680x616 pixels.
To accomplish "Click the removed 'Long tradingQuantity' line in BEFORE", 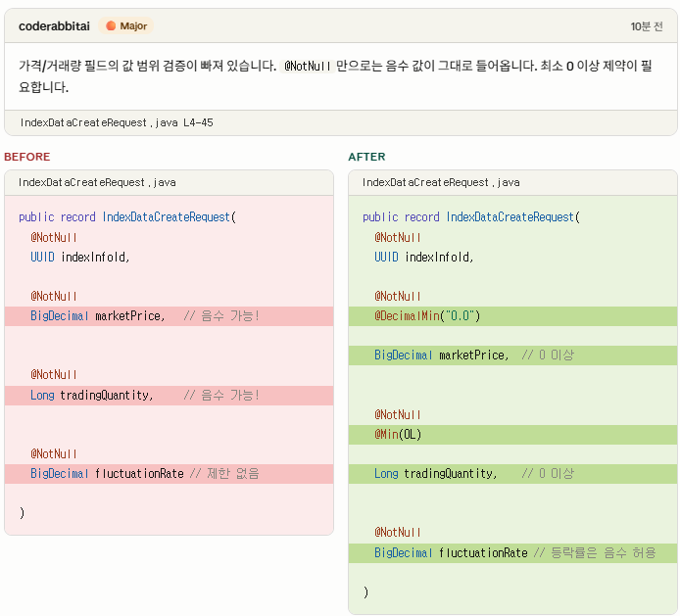I will (x=169, y=396).
